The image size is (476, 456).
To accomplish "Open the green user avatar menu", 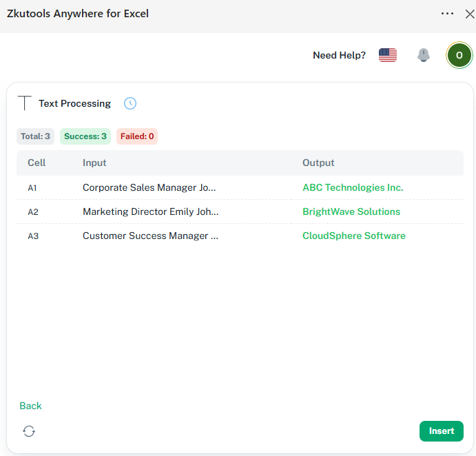I will [459, 55].
